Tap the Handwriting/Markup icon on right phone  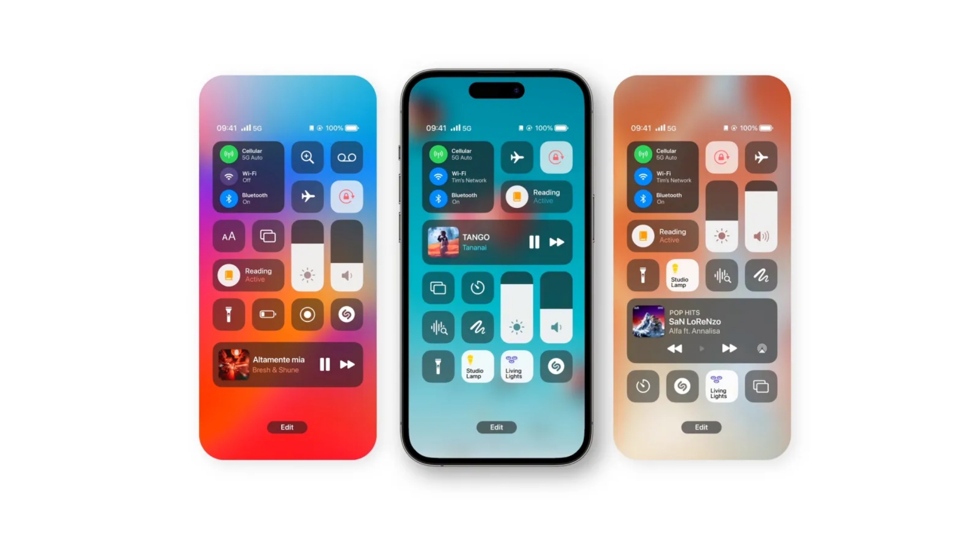tap(761, 275)
